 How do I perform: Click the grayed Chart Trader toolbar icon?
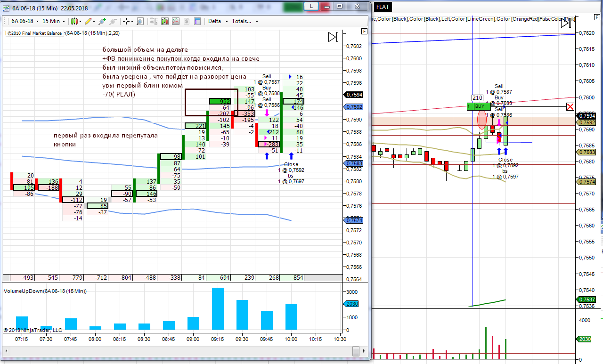pos(154,21)
